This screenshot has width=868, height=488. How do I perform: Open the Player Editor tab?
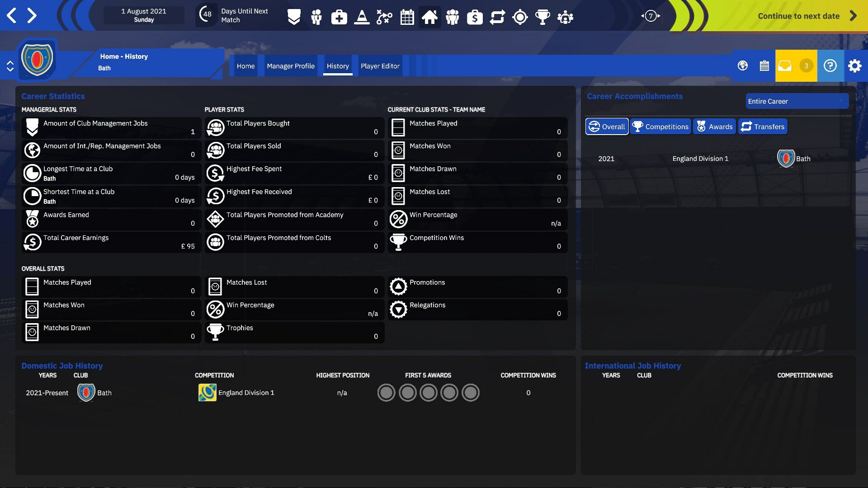tap(380, 66)
